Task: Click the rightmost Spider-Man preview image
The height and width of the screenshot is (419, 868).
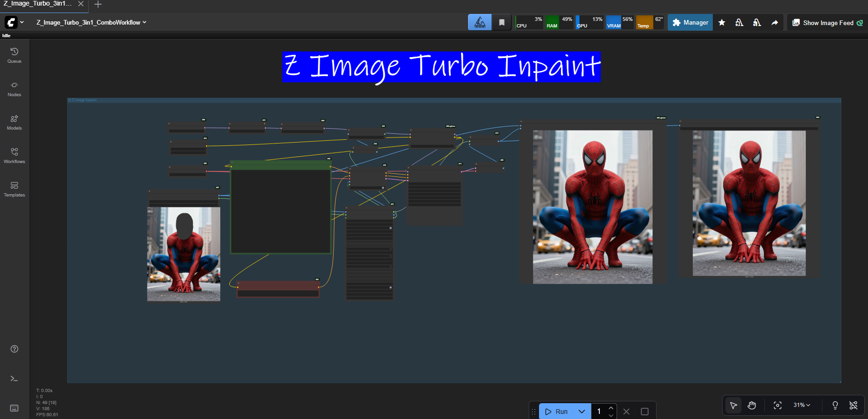Action: pyautogui.click(x=749, y=203)
